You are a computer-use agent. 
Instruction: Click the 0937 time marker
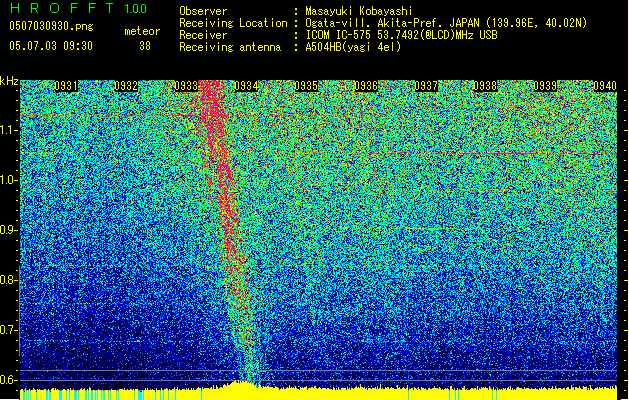[426, 86]
